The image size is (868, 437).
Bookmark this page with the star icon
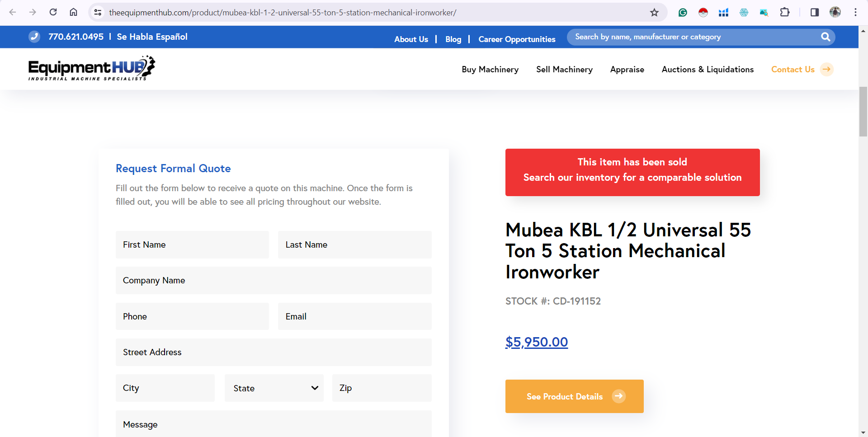[x=654, y=12]
